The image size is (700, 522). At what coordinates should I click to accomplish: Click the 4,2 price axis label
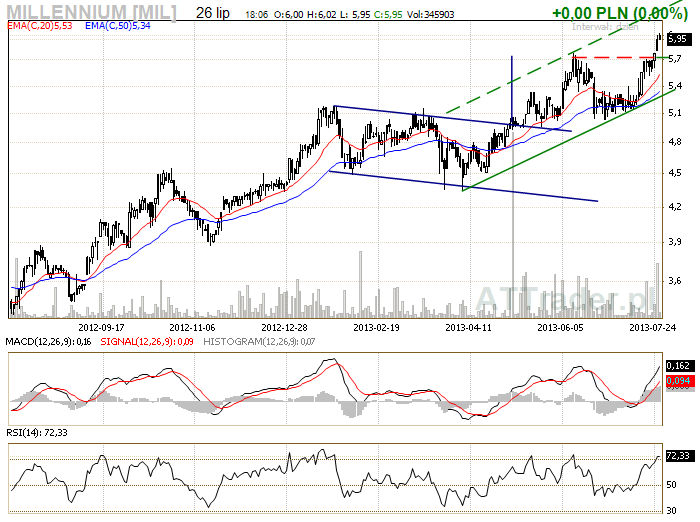coord(675,207)
